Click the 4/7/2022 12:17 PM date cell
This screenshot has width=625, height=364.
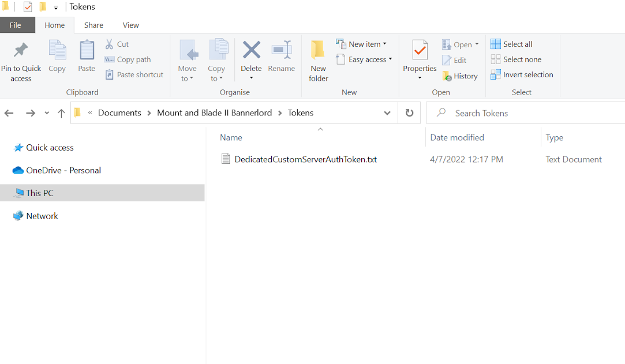tap(466, 159)
